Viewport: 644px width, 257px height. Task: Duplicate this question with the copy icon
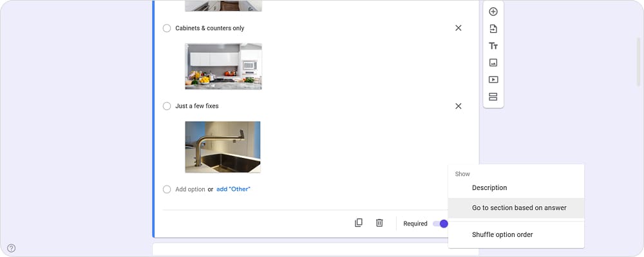point(359,223)
